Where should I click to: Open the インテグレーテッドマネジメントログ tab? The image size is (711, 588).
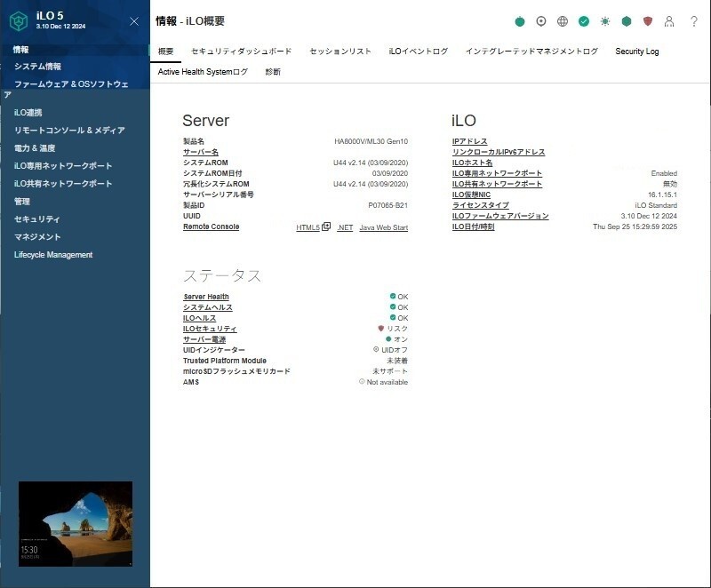point(531,52)
